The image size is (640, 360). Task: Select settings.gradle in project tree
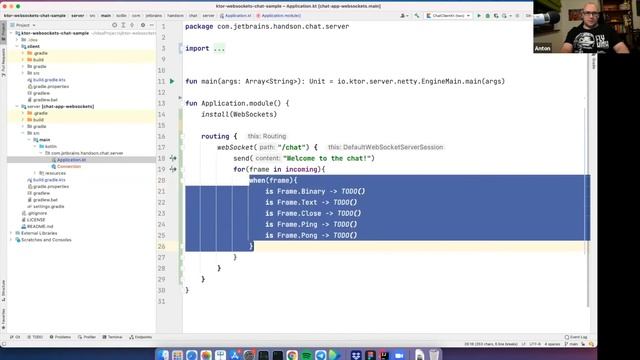(x=46, y=207)
